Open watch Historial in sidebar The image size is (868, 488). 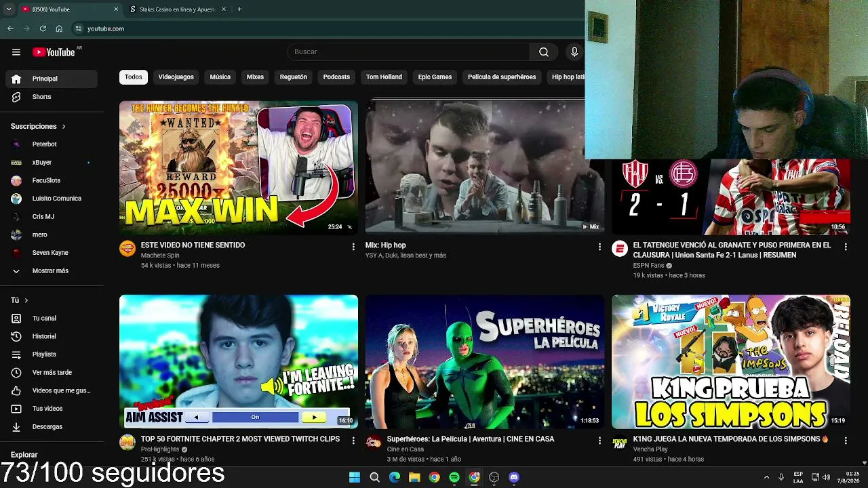52,336
